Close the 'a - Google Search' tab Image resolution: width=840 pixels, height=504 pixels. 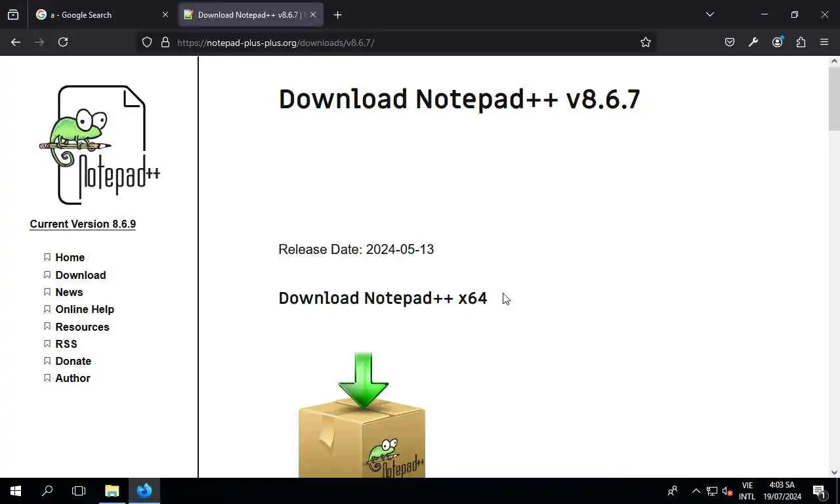point(165,14)
